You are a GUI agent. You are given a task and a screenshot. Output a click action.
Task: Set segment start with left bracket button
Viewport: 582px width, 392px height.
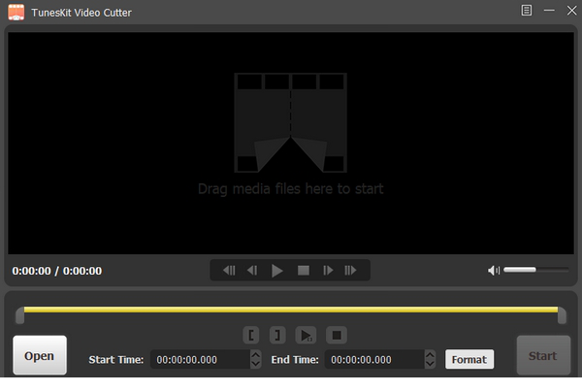click(x=251, y=335)
